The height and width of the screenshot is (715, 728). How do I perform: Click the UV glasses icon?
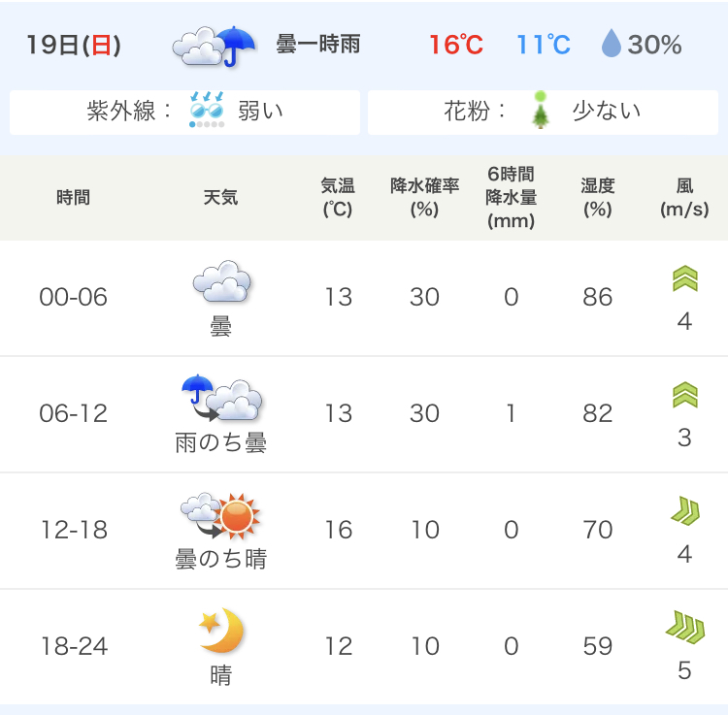click(207, 106)
